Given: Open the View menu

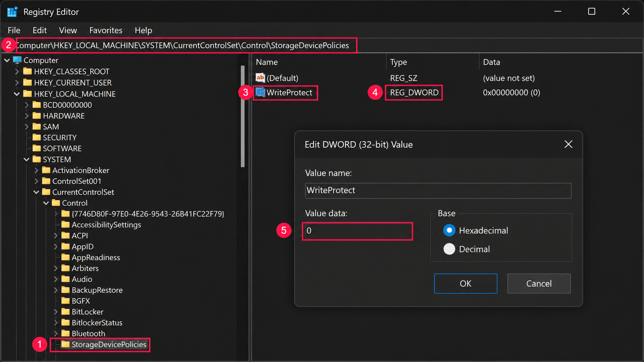Looking at the screenshot, I should 68,30.
